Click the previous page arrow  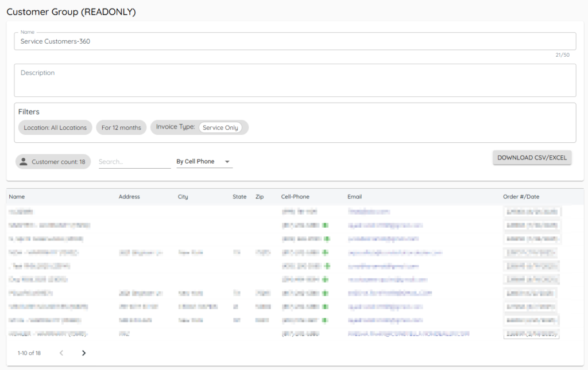tap(61, 353)
